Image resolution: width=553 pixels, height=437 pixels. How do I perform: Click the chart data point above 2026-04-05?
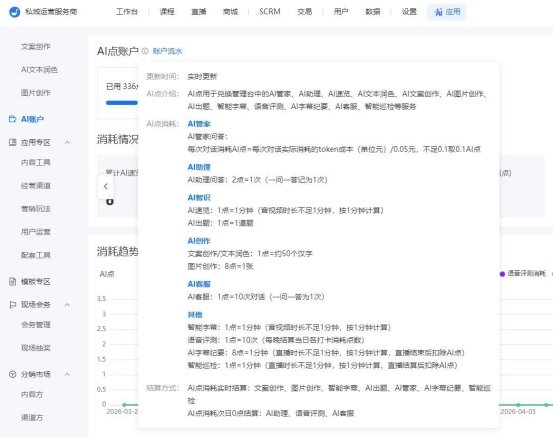click(x=518, y=405)
